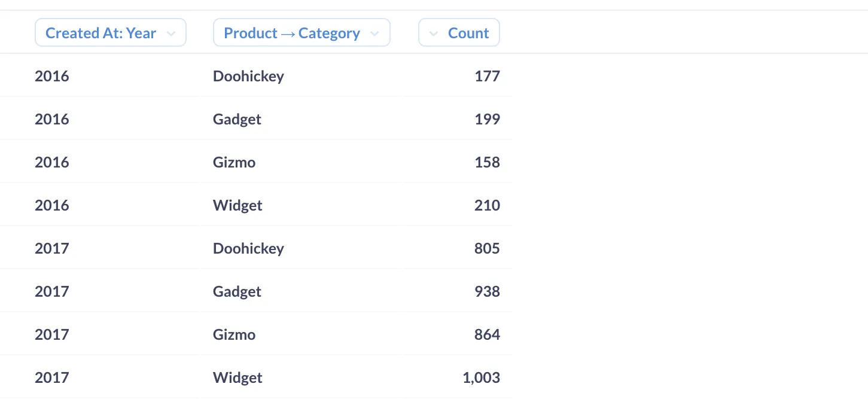
Task: Open the Created At: Year column header menu
Action: point(110,32)
